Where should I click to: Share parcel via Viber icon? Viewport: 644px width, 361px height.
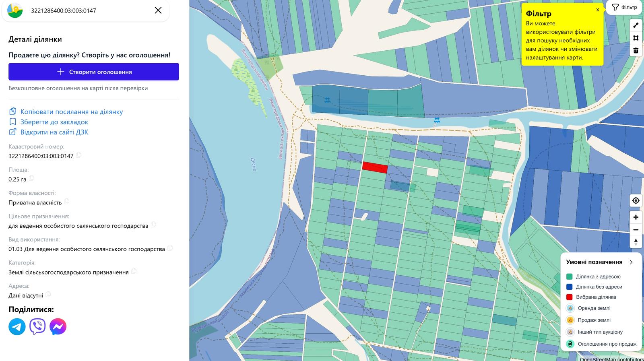tap(37, 326)
